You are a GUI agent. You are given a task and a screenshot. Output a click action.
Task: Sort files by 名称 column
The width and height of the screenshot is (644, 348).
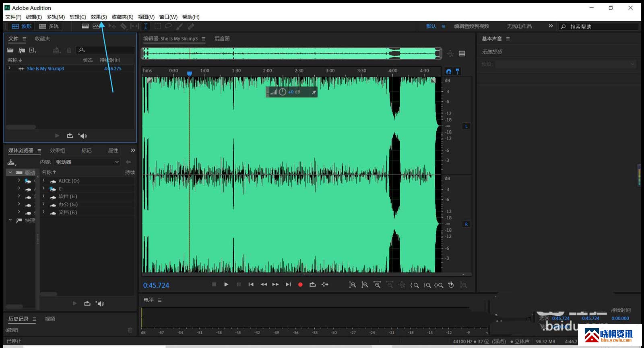tap(14, 60)
